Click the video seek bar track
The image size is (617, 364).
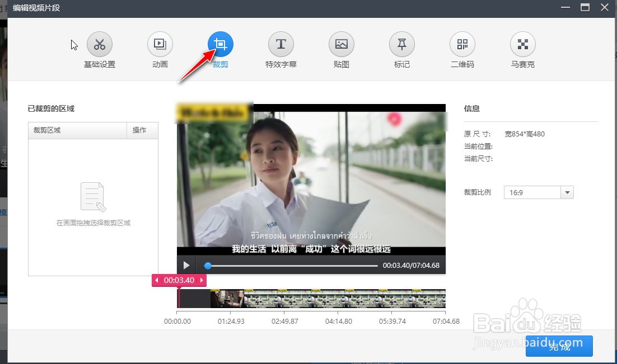291,266
